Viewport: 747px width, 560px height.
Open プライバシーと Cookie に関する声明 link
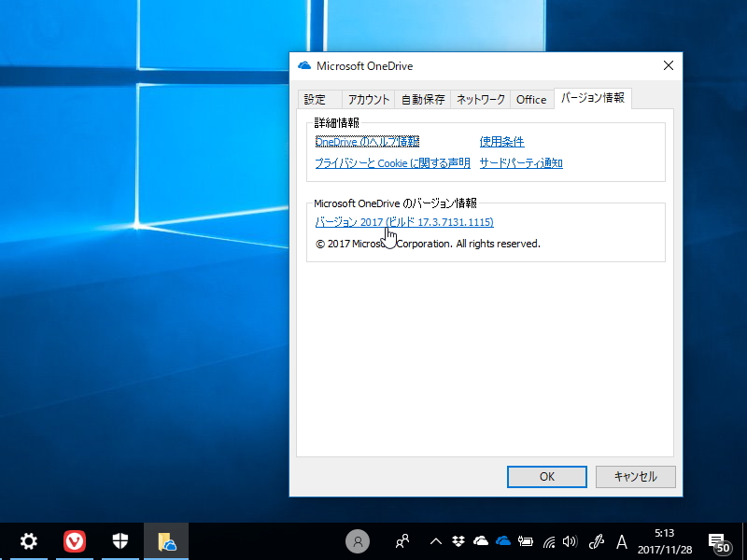coord(392,163)
